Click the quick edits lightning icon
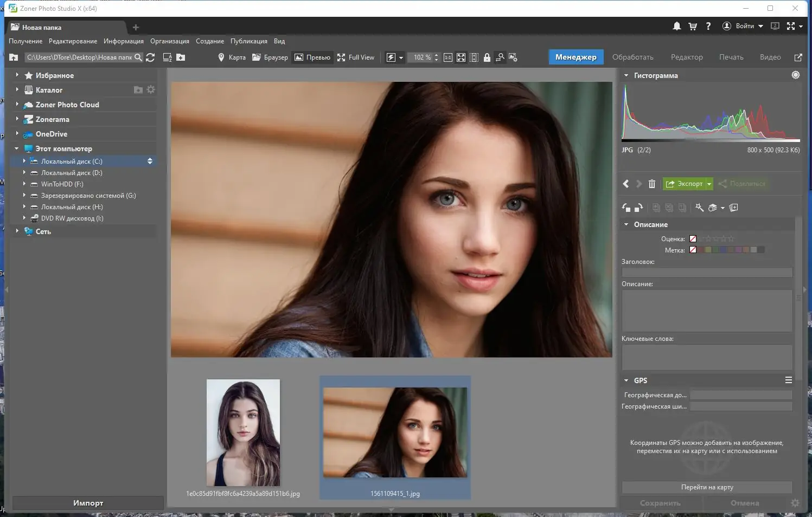812x517 pixels. tap(391, 57)
